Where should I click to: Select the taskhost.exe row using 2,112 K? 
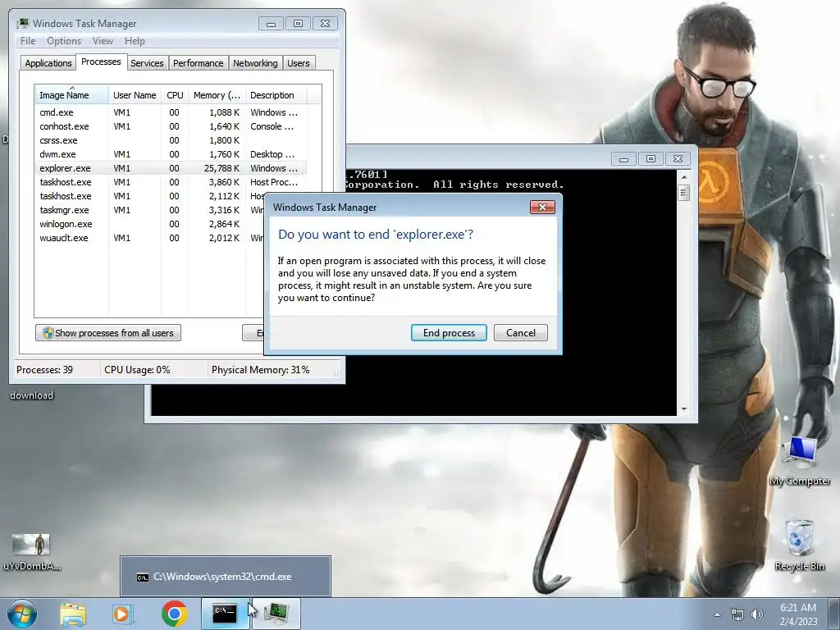[149, 196]
